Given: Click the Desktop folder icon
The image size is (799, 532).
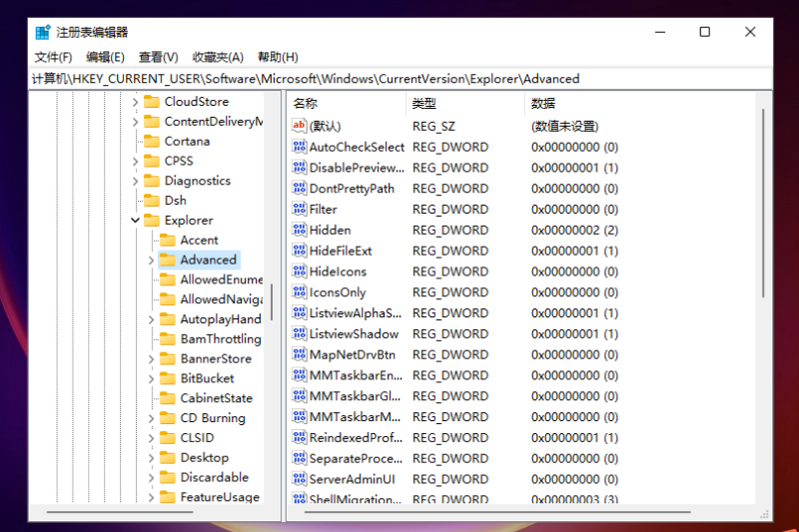Looking at the screenshot, I should tap(168, 457).
